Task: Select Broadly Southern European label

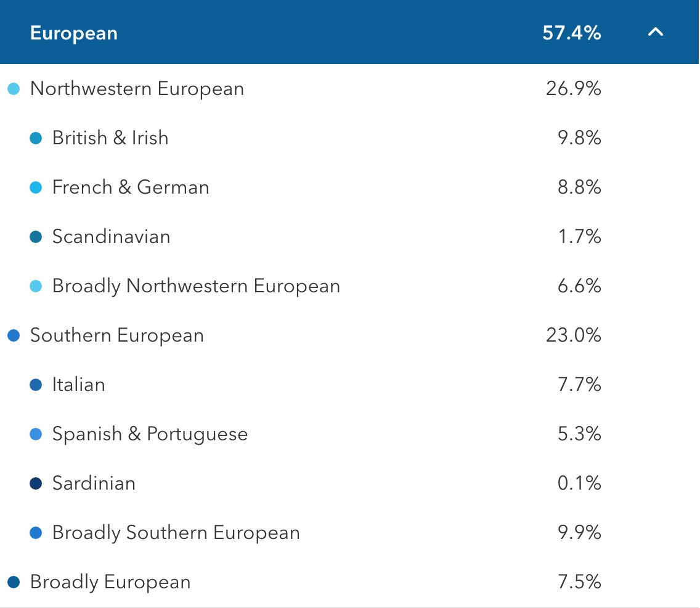Action: pos(176,532)
